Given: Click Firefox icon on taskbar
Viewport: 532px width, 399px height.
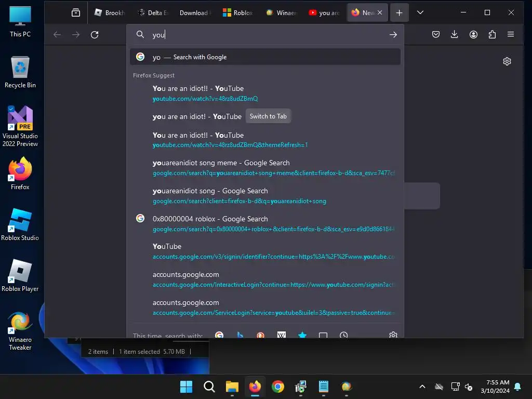Looking at the screenshot, I should (255, 387).
